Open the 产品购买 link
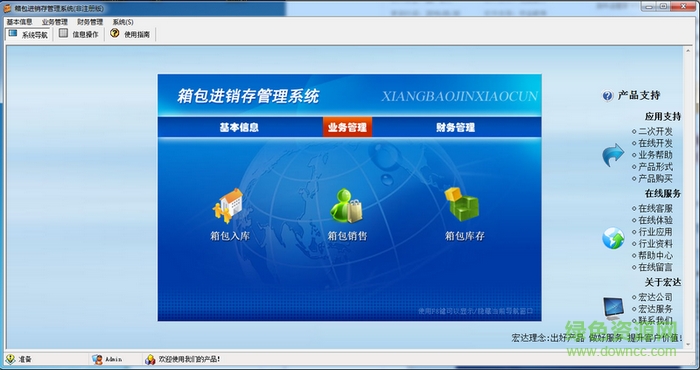 click(x=655, y=179)
